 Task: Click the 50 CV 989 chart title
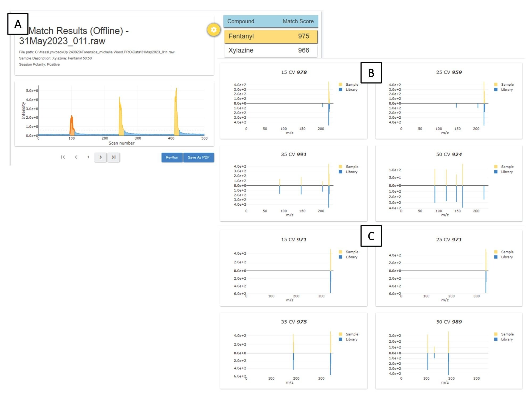click(449, 322)
